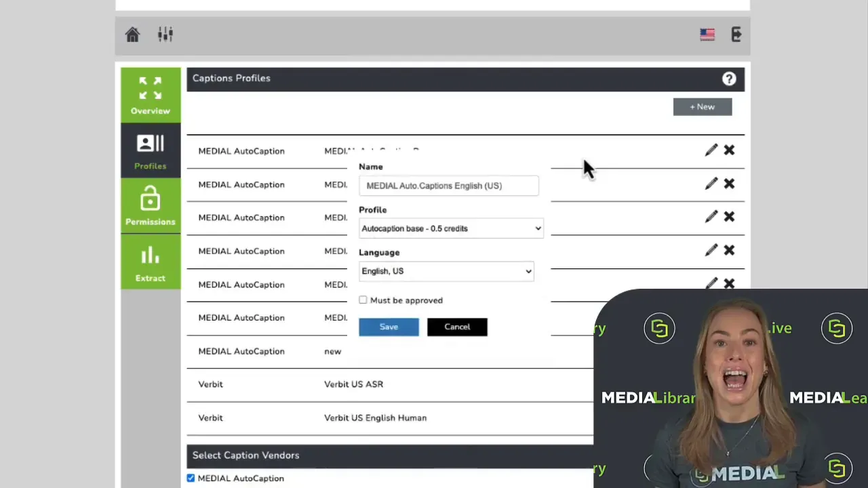Image resolution: width=868 pixels, height=488 pixels.
Task: Delete the topmost MEDIAL AutoCaption profile with X
Action: pyautogui.click(x=729, y=150)
